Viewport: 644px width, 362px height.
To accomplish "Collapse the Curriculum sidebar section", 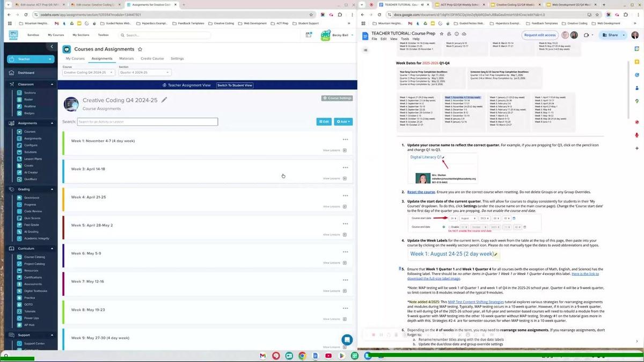I will click(x=52, y=249).
